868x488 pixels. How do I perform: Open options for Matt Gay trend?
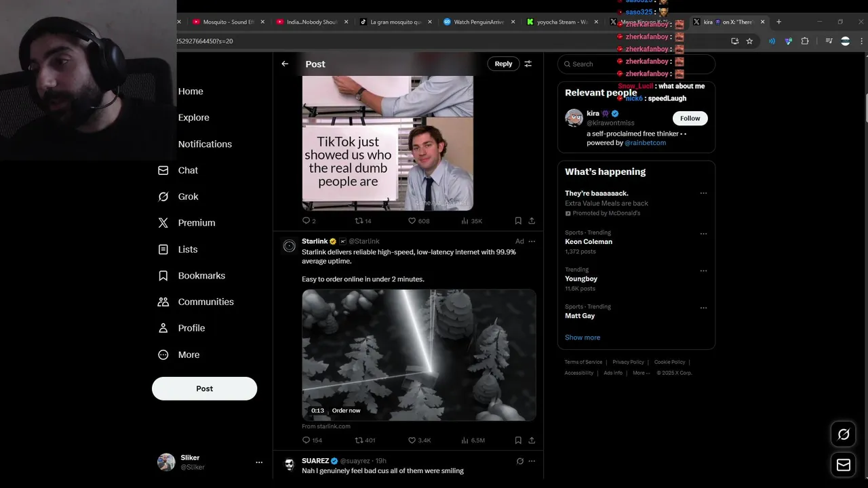click(703, 308)
